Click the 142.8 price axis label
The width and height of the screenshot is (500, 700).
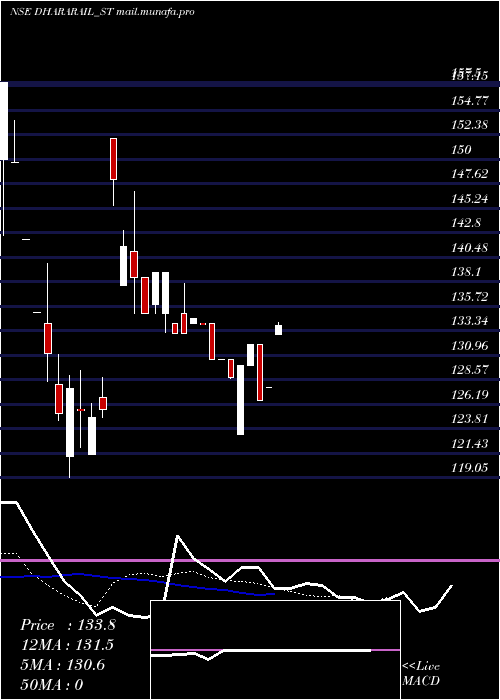466,223
